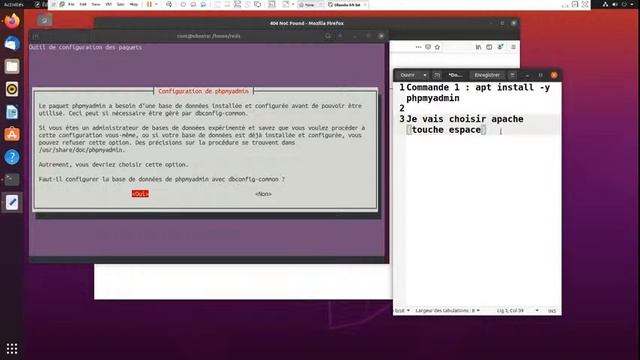Viewport: 640px width, 360px height.
Task: Open the Firefox account icon
Action: pos(500,47)
